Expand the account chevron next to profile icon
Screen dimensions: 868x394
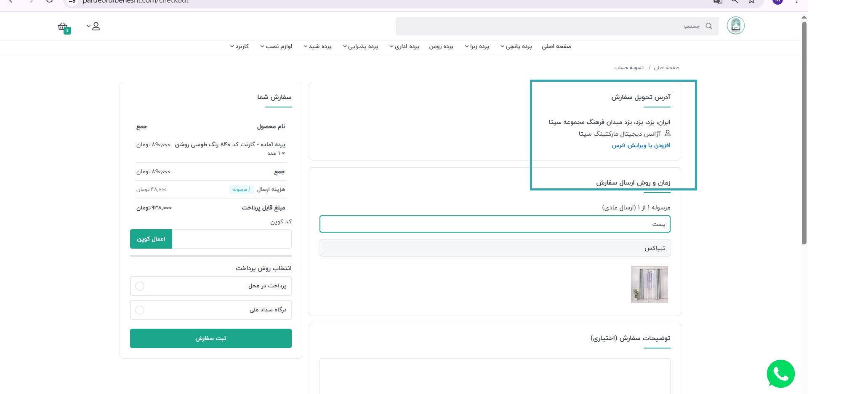coord(88,26)
